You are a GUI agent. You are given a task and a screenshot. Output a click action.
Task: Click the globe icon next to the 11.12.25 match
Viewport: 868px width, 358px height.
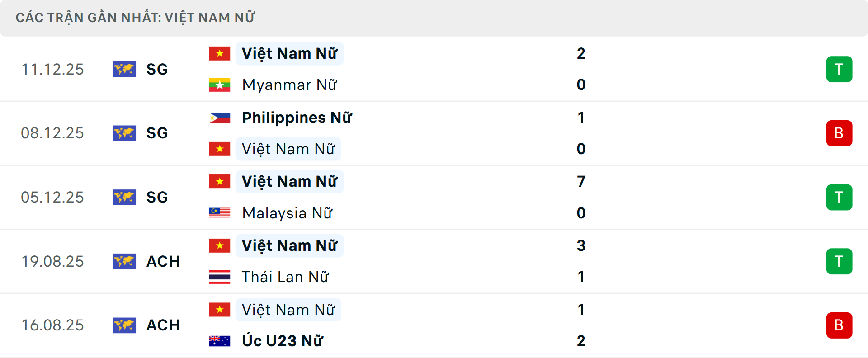[124, 69]
